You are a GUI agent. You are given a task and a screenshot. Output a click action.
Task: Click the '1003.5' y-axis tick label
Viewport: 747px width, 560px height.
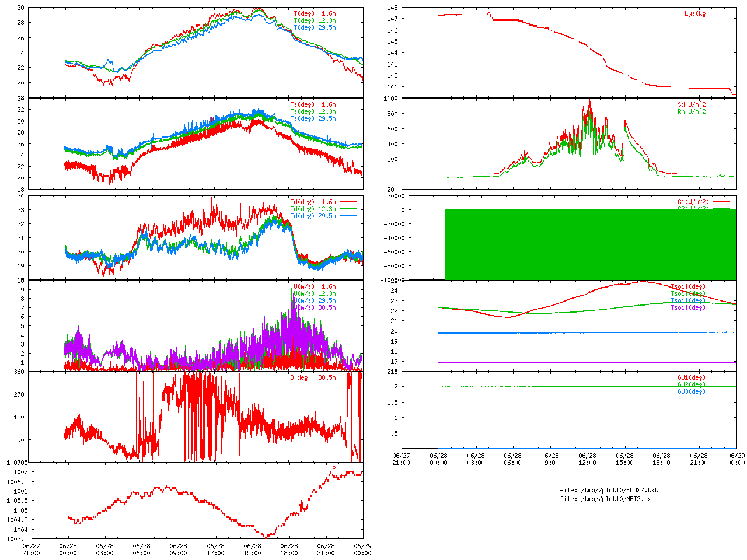[x=17, y=539]
